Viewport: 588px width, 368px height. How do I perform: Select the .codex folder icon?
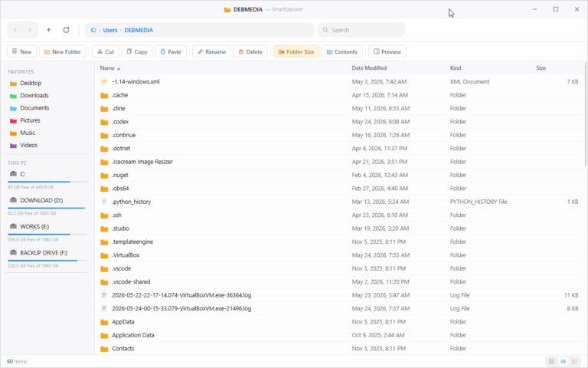104,122
